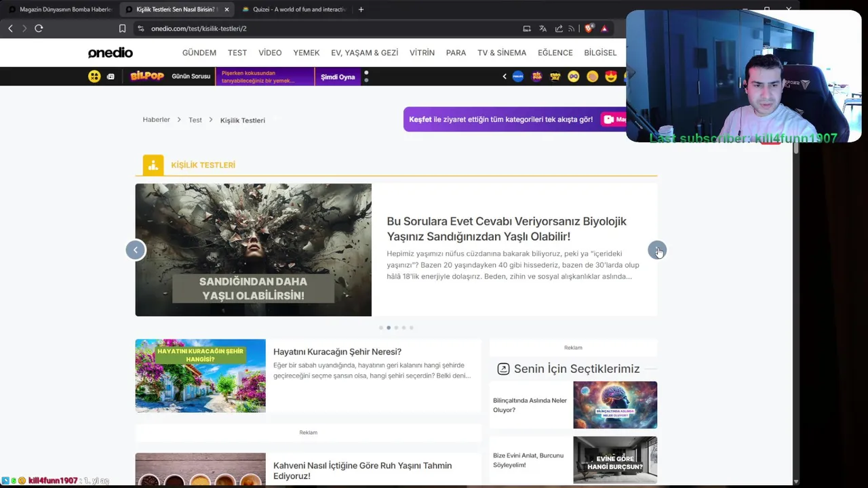Select the fifth carousel pagination dot
Viewport: 868px width, 488px height.
point(411,328)
